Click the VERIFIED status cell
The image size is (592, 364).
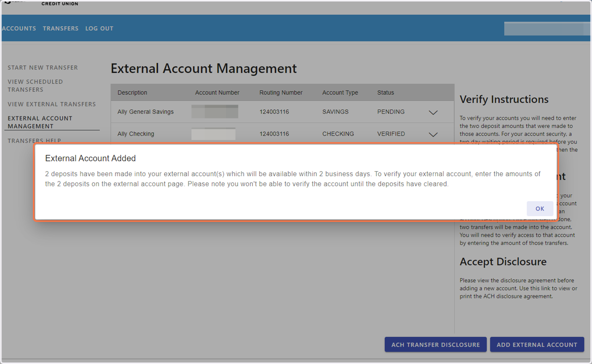click(x=391, y=134)
